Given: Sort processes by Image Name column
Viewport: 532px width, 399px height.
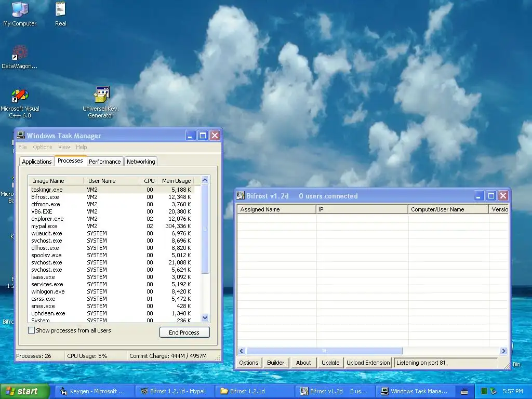Looking at the screenshot, I should [x=56, y=181].
